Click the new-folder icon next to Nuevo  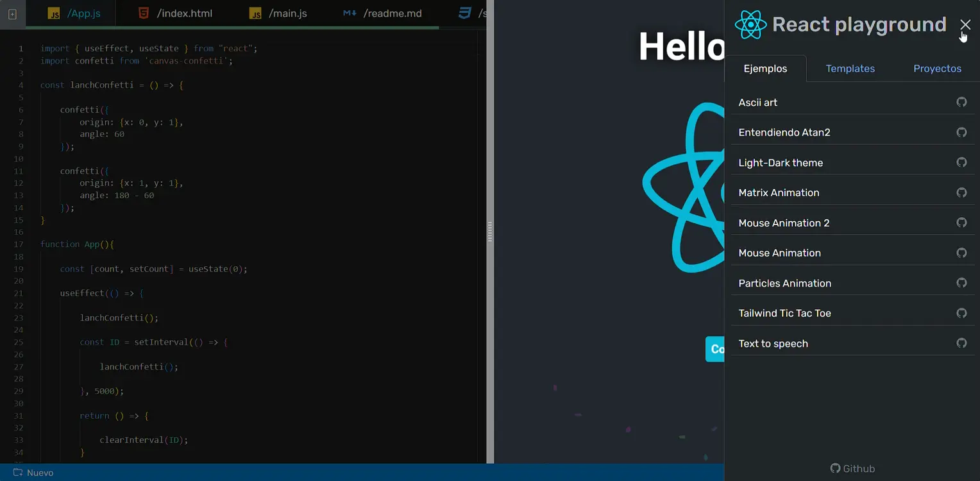pos(16,473)
